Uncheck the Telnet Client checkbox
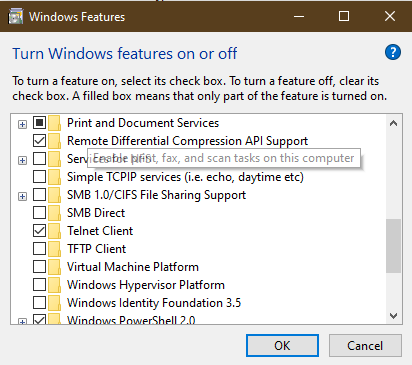412x365 pixels. pos(39,231)
